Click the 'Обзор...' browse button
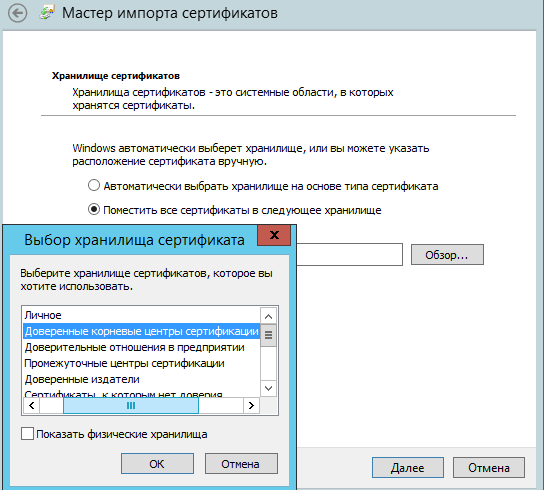 (x=447, y=255)
